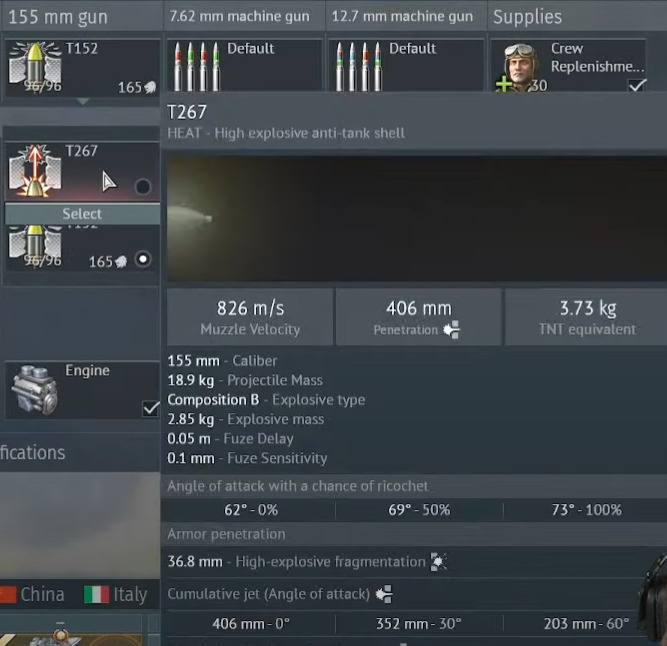
Task: Click the China flag icon
Action: (8, 595)
